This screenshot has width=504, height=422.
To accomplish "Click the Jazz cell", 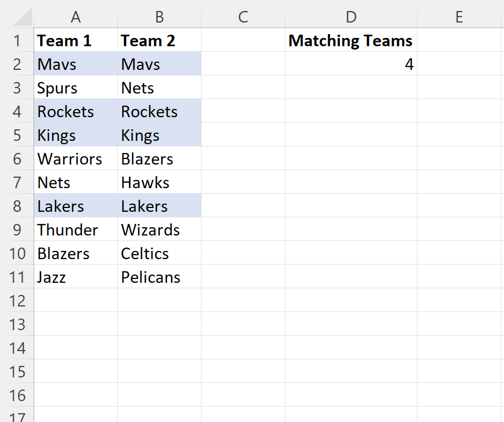I will coord(76,277).
